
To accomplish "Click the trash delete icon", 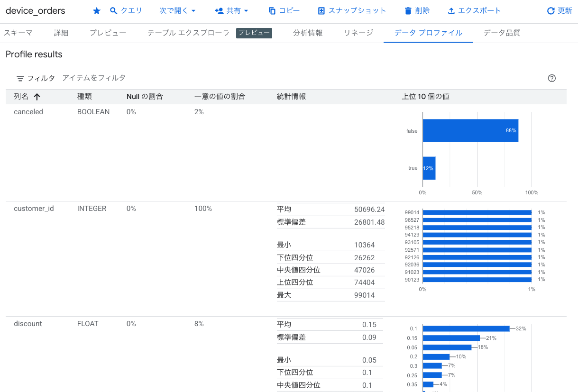I will point(408,10).
